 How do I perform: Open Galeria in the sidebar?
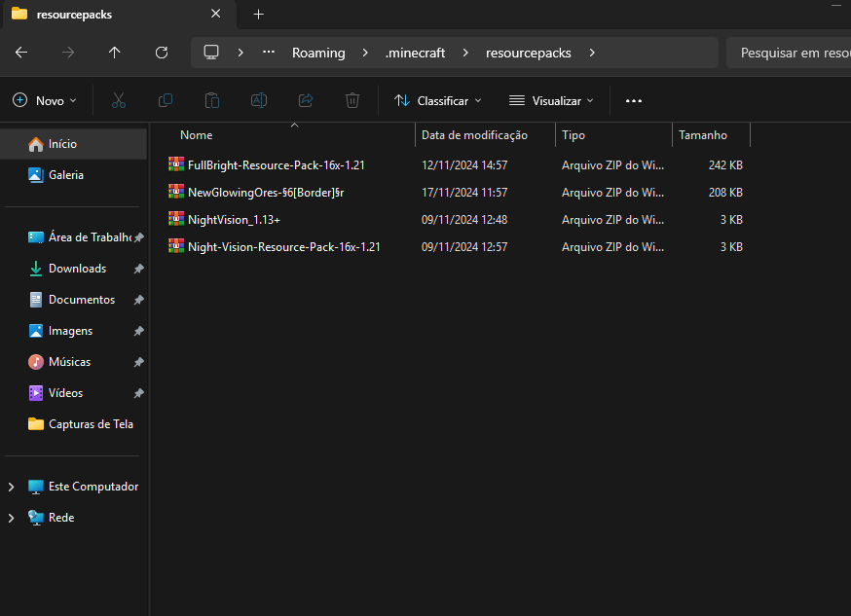74,175
